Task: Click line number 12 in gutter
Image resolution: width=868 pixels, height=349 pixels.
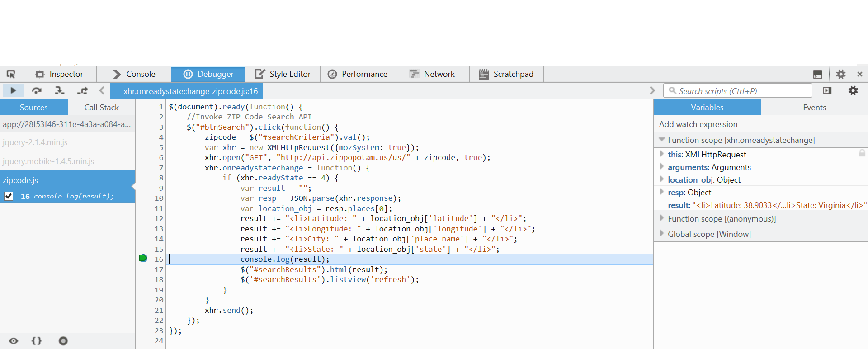Action: (x=159, y=219)
